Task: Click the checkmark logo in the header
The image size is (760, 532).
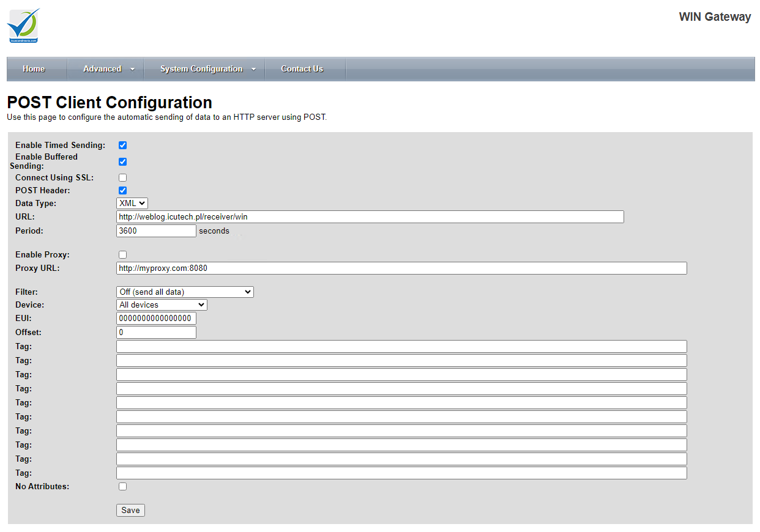Action: point(23,25)
